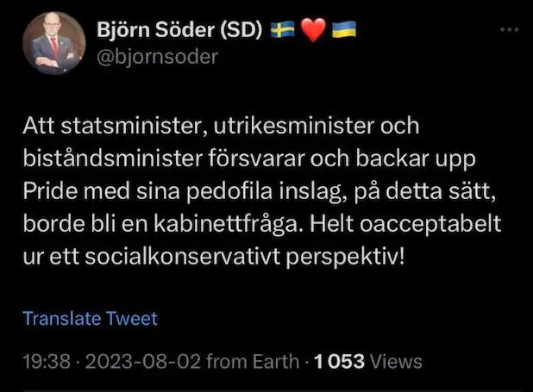Open the three-dot more options menu
The height and width of the screenshot is (392, 533).
510,30
